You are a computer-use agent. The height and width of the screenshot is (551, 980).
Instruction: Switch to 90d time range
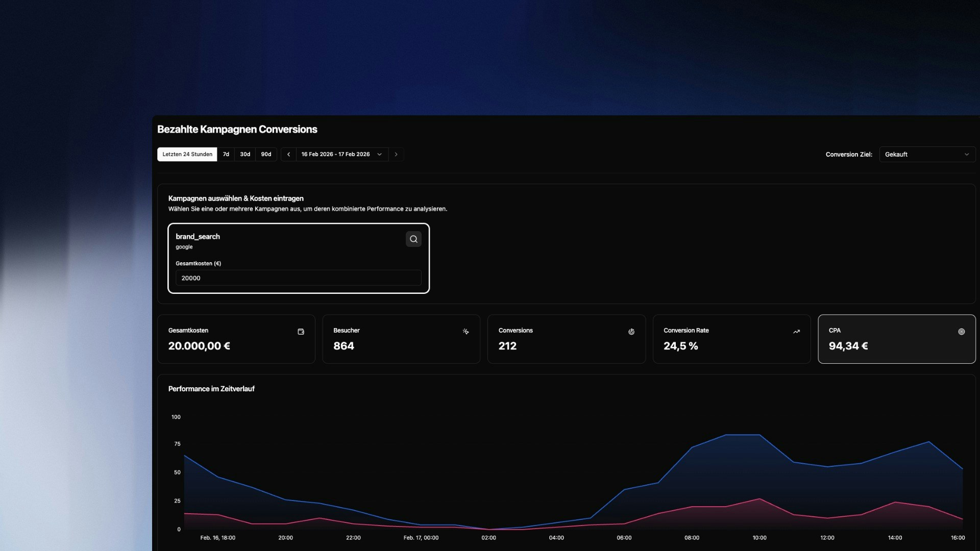[x=266, y=154]
